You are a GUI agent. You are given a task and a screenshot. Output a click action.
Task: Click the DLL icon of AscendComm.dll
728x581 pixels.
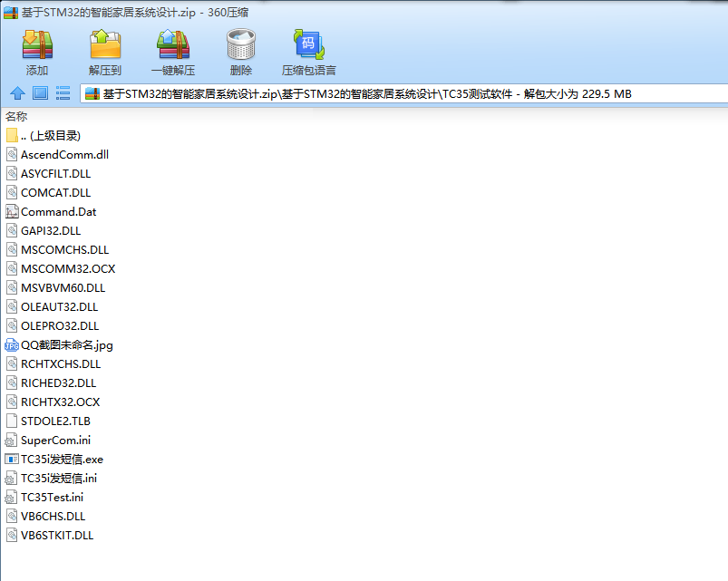[x=12, y=154]
